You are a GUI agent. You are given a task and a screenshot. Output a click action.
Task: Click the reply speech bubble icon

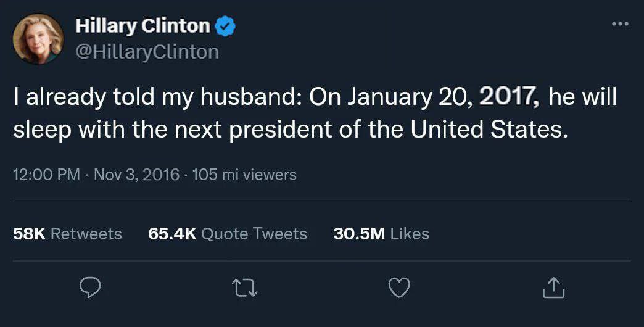[x=91, y=287]
